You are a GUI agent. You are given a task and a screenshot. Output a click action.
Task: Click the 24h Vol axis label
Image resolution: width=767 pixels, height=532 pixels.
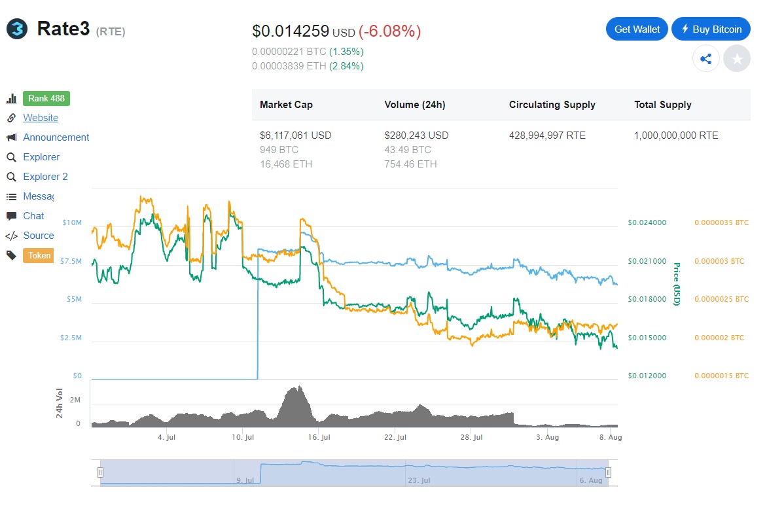tap(59, 403)
